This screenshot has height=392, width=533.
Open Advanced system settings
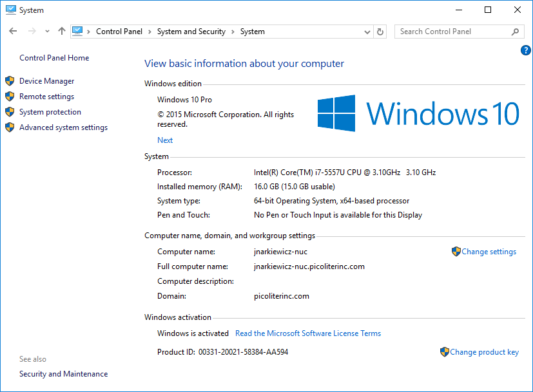pos(63,127)
